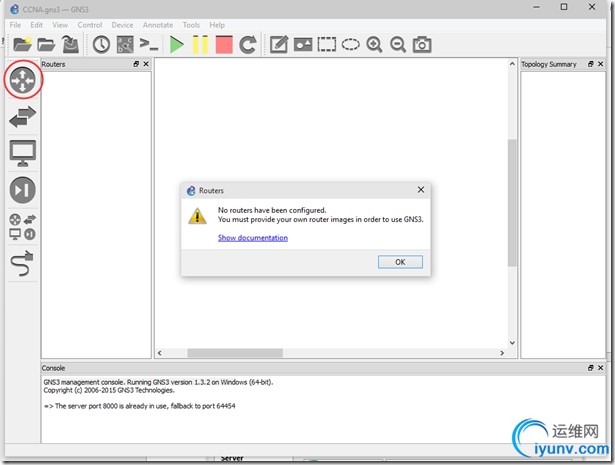Open the Annotate menu
Screen dimensions: 615x465
tap(158, 25)
